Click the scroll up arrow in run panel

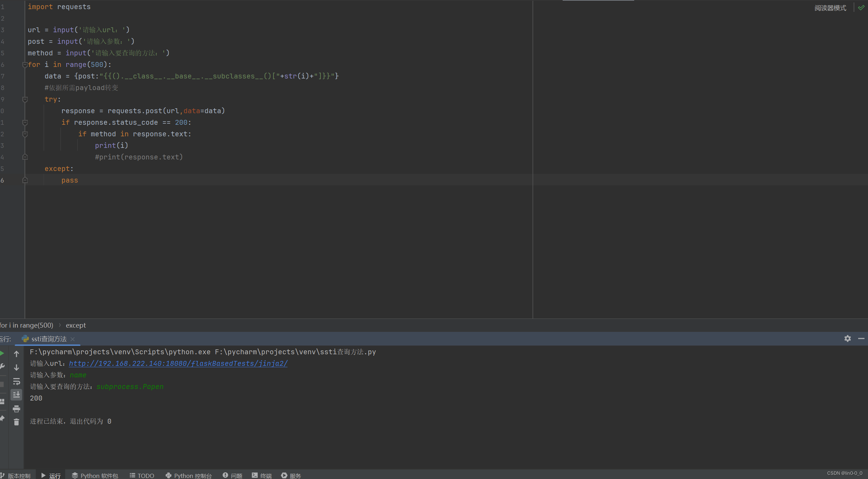click(x=16, y=354)
